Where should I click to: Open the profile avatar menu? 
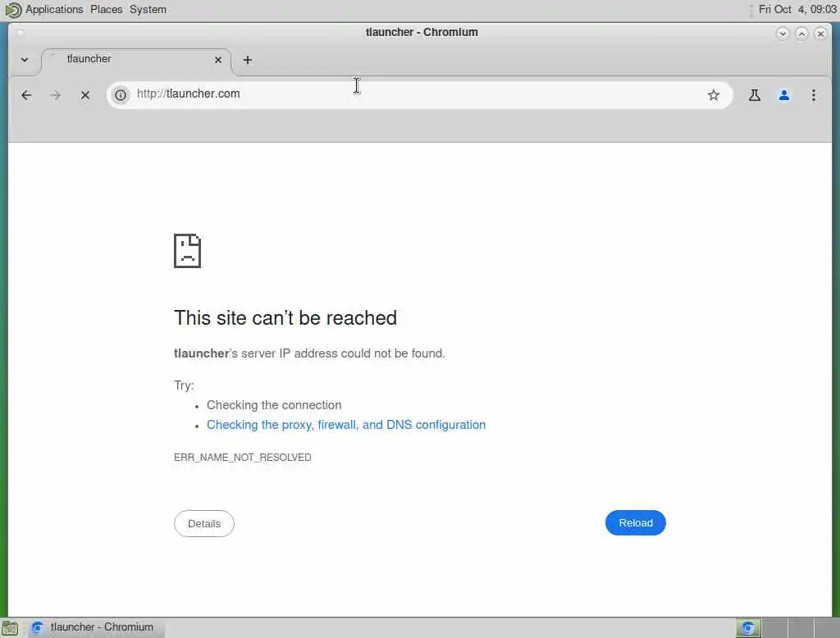coord(783,95)
